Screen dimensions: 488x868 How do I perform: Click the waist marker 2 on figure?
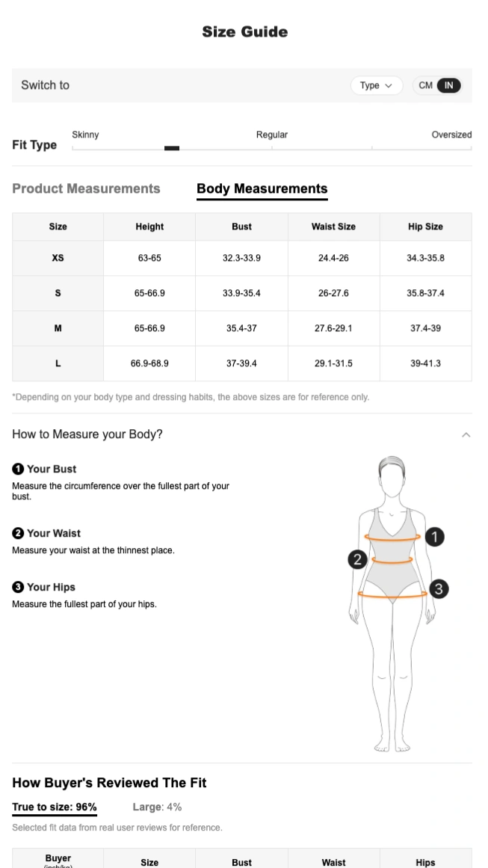point(357,559)
